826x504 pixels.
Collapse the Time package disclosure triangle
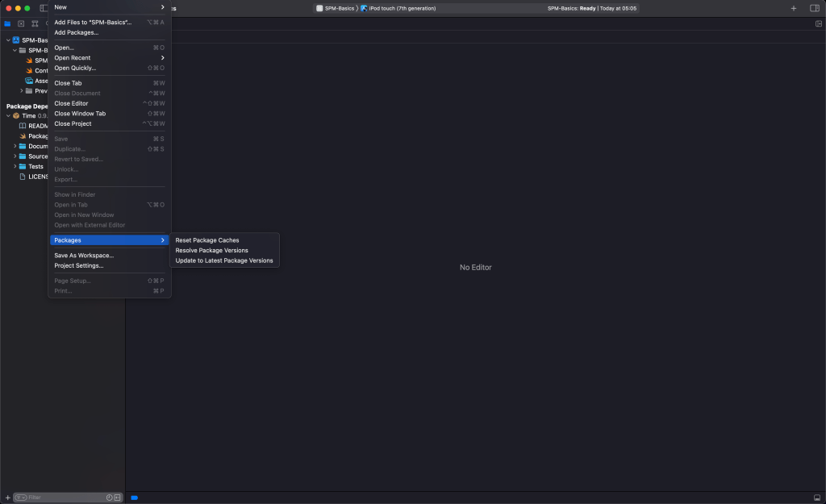tap(8, 116)
